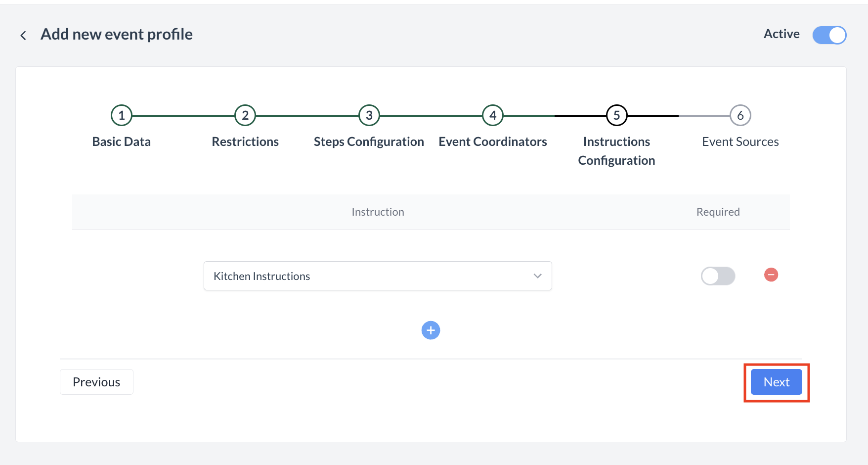The height and width of the screenshot is (465, 868).
Task: Navigate to the Restrictions step label
Action: (245, 141)
